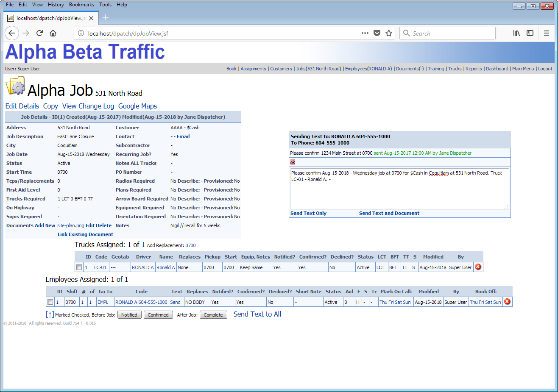The width and height of the screenshot is (558, 392).
Task: Open the page actions three-dots menu
Action: [x=365, y=33]
